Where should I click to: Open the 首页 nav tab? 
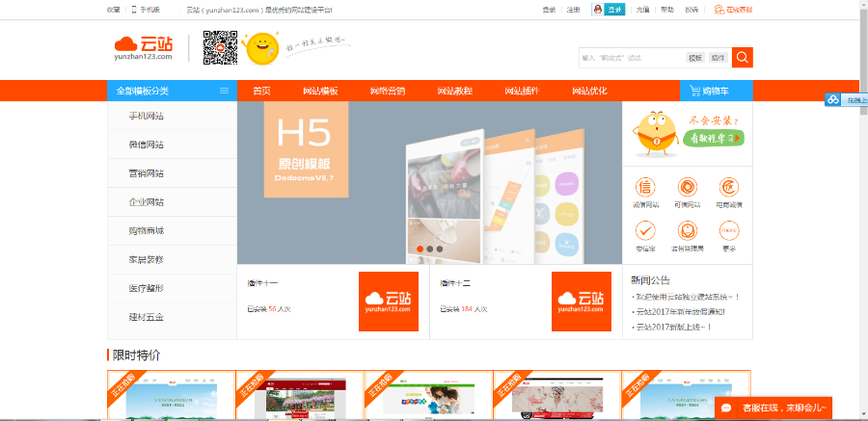[x=261, y=91]
